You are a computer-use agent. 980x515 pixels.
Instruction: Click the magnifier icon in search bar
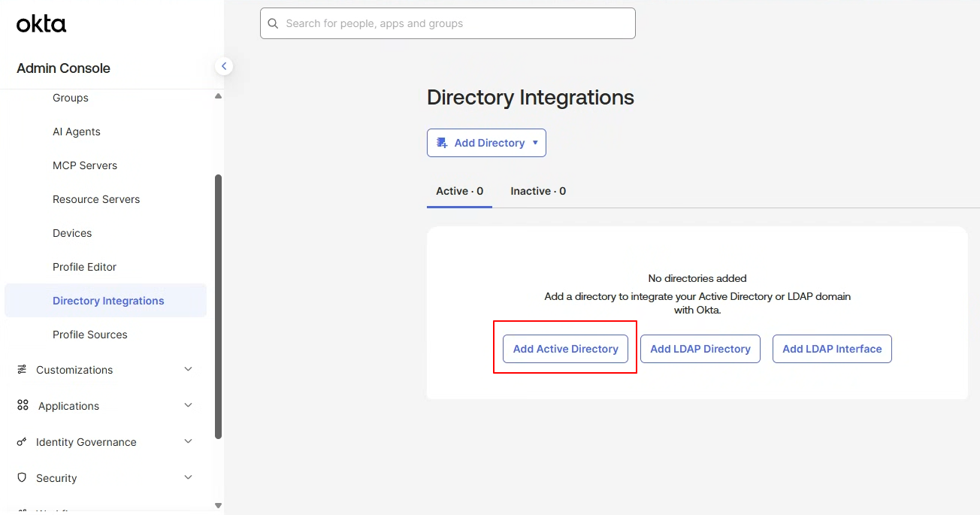pyautogui.click(x=273, y=23)
